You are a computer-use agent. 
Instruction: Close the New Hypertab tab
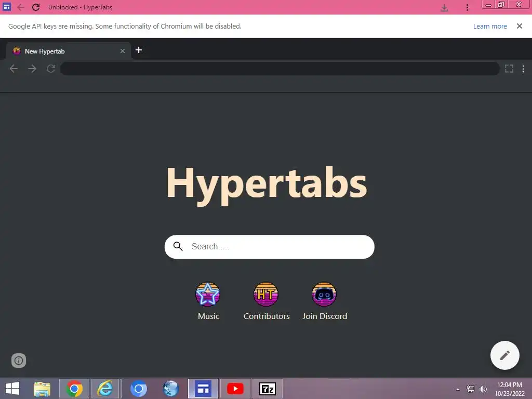click(123, 51)
